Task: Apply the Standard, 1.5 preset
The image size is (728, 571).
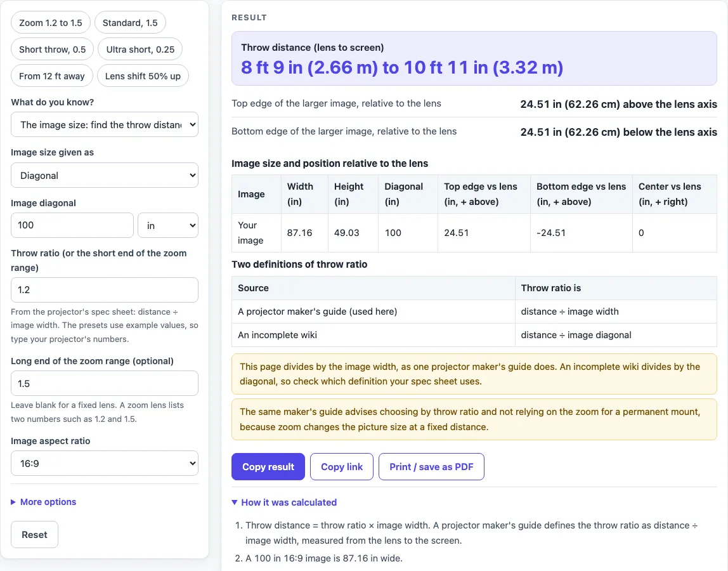Action: [130, 23]
